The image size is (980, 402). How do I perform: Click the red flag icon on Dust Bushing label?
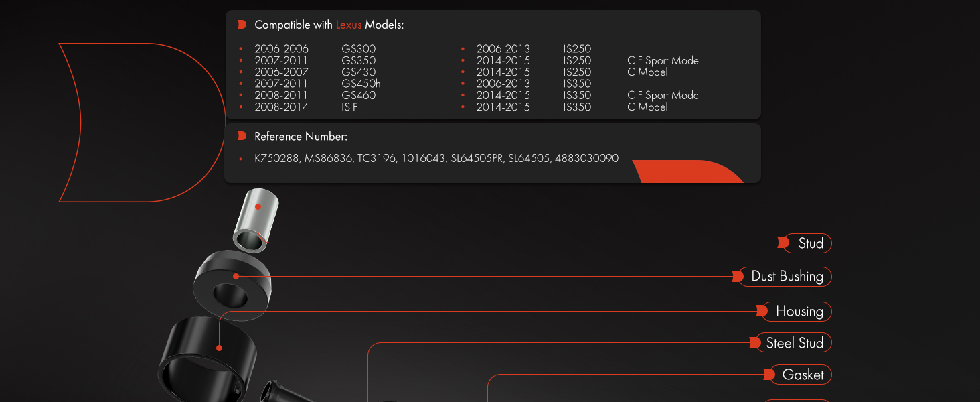[x=738, y=276]
